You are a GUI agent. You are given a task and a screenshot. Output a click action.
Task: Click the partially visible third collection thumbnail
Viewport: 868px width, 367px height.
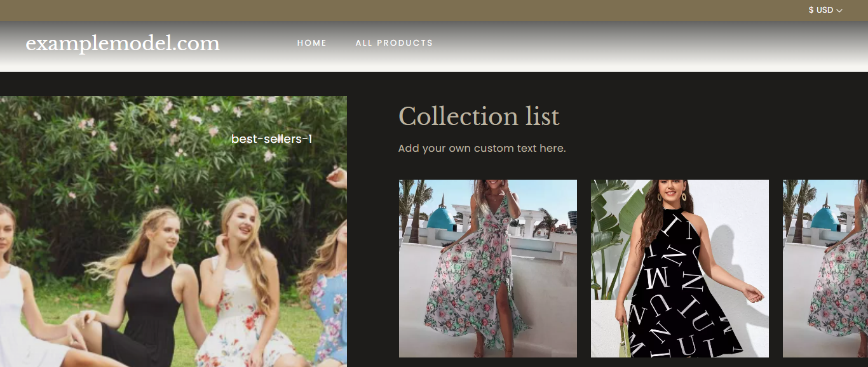click(825, 268)
